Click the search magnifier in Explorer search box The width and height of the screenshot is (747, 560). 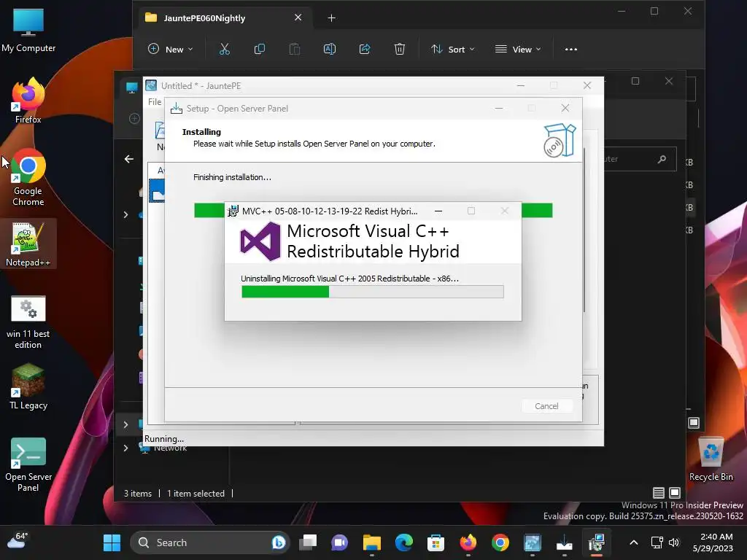(662, 159)
